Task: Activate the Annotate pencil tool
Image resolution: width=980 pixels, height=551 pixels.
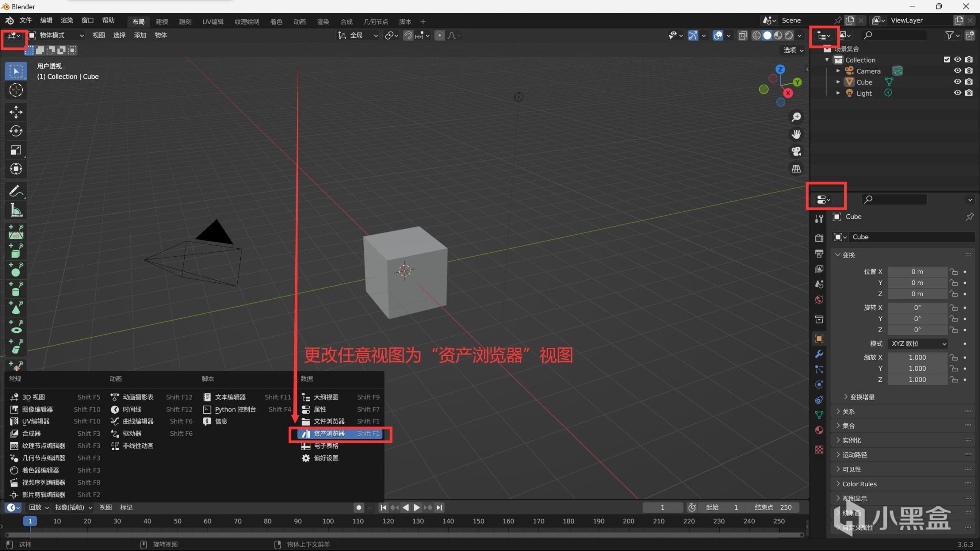Action: tap(16, 191)
